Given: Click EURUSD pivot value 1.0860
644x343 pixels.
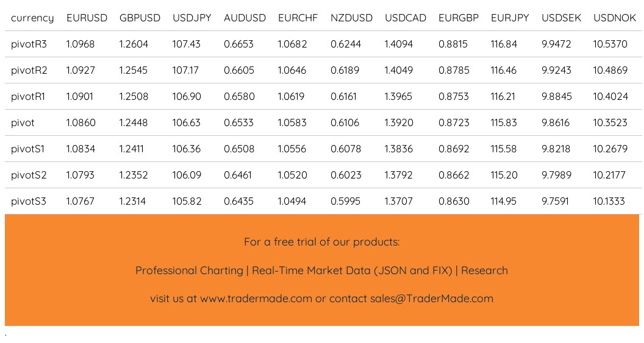Looking at the screenshot, I should tap(80, 123).
